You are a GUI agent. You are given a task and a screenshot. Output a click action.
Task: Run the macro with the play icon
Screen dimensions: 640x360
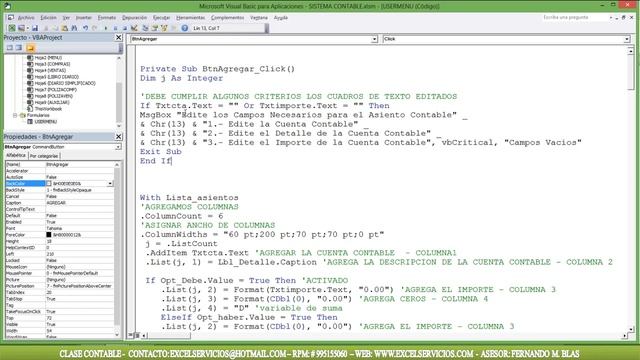[x=106, y=28]
